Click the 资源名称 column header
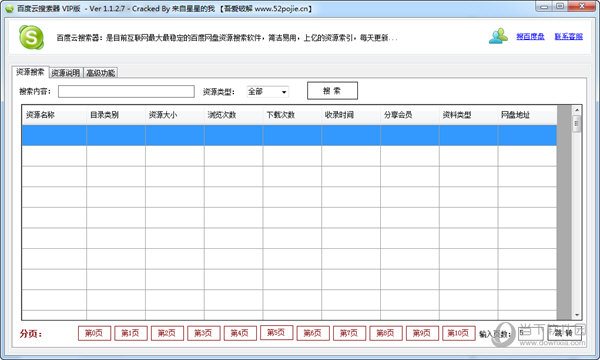The image size is (600, 360). tap(54, 115)
